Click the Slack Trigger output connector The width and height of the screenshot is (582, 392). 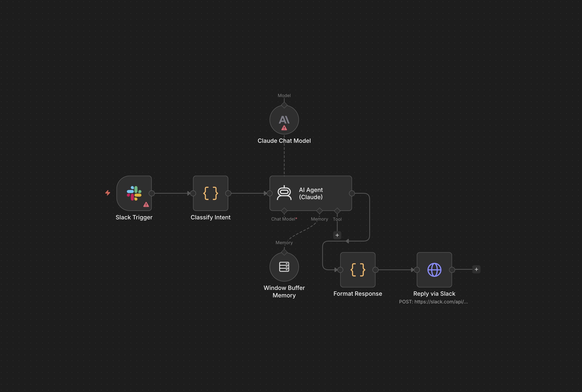pyautogui.click(x=152, y=193)
